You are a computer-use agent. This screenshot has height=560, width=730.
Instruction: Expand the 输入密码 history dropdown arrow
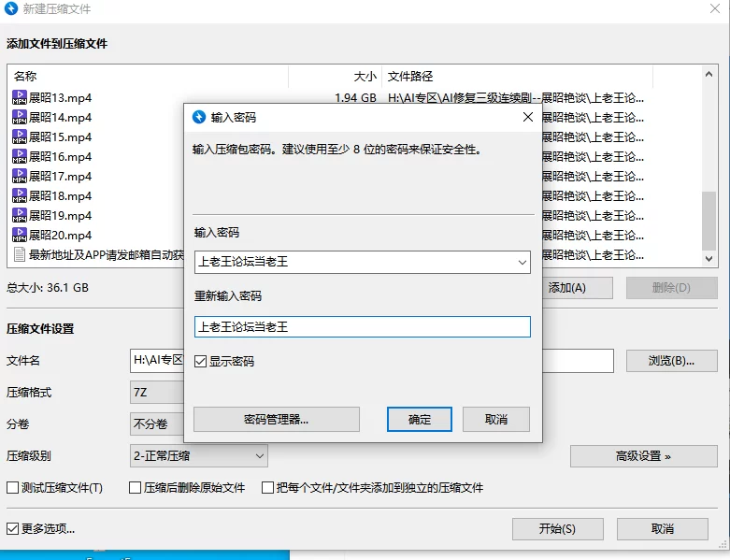(x=522, y=262)
